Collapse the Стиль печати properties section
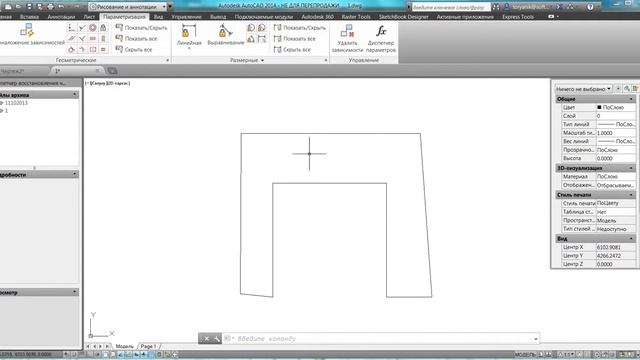Viewport: 640px width, 360px height. (x=631, y=195)
